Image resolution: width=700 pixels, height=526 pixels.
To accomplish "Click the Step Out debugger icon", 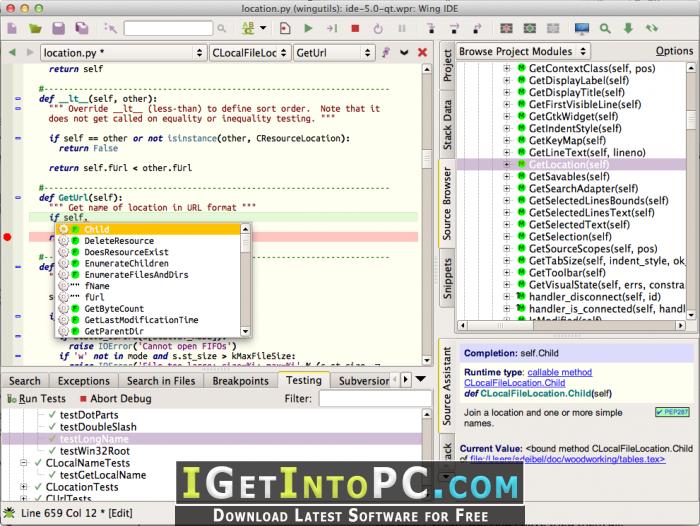I will tap(477, 29).
